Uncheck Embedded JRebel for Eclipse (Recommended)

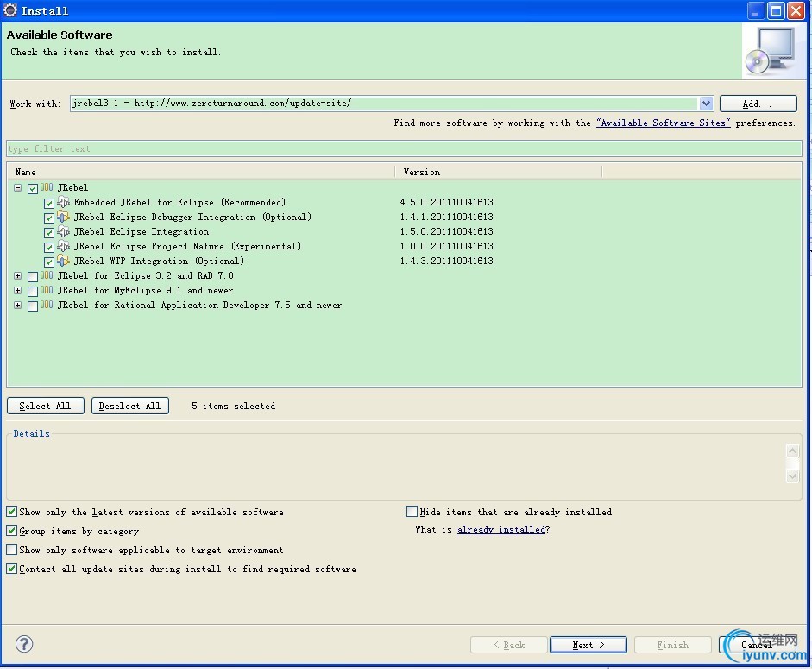pos(49,203)
